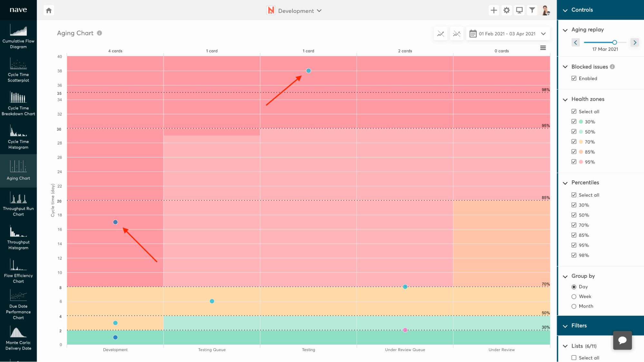Open the monitor display icon
Image resolution: width=644 pixels, height=362 pixels.
519,10
